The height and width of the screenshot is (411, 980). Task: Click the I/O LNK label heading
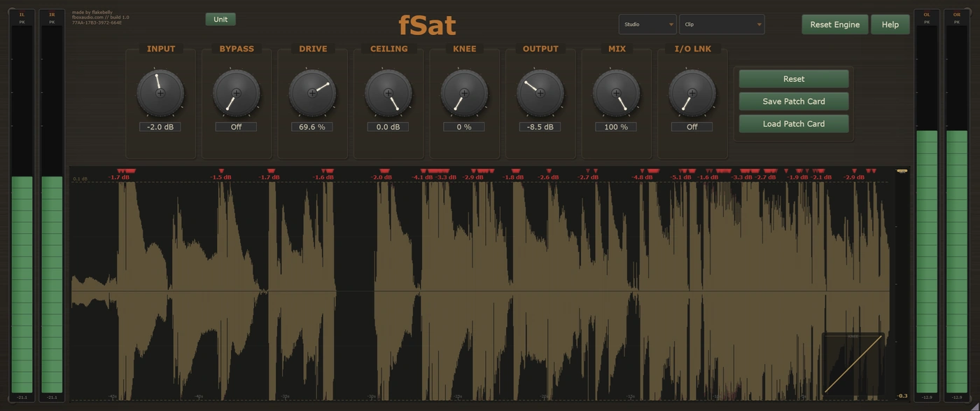pos(692,49)
